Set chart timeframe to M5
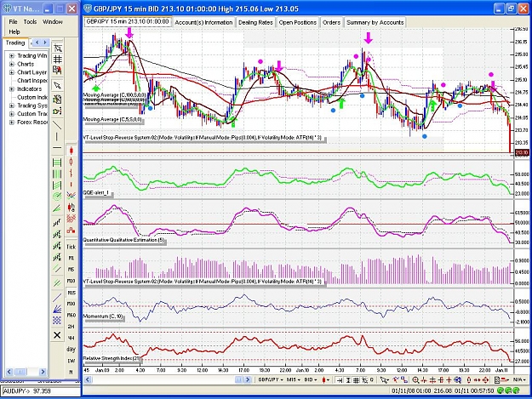The image size is (532, 399). coord(71,270)
